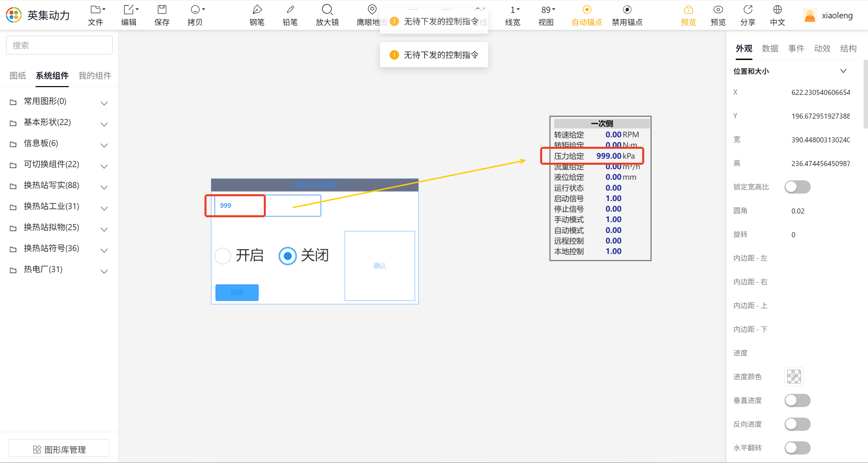Screen dimensions: 868x463
Task: Open the 视图 zoom dropdown
Action: [x=548, y=9]
